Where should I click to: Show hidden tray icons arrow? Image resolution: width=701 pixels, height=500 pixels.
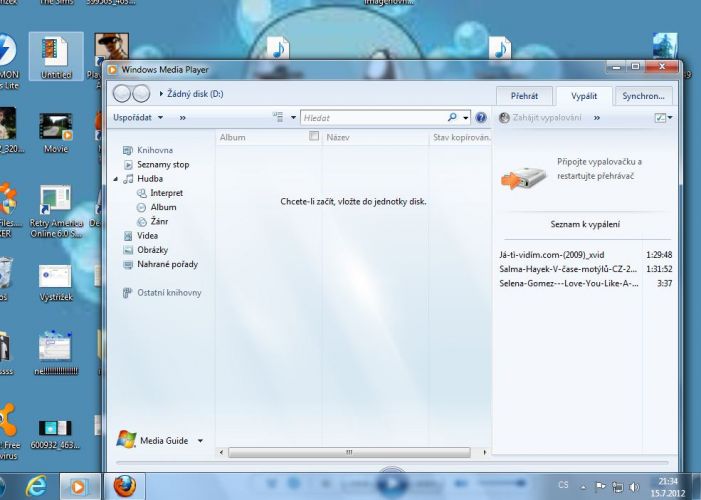[x=583, y=487]
